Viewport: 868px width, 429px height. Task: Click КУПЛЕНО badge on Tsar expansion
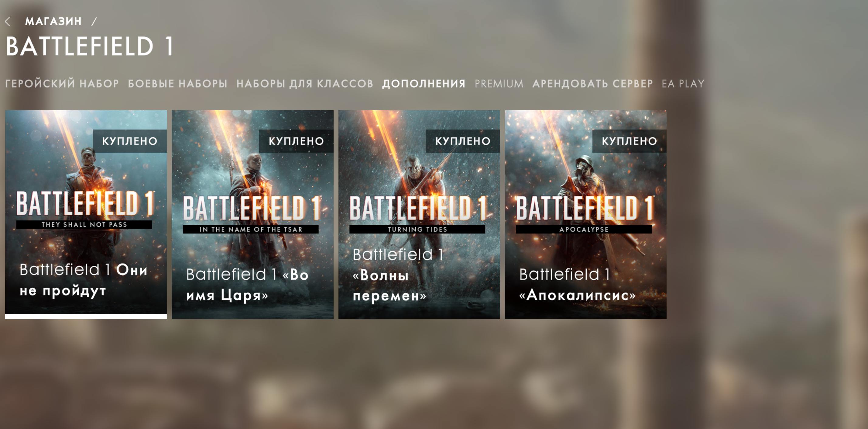[296, 141]
